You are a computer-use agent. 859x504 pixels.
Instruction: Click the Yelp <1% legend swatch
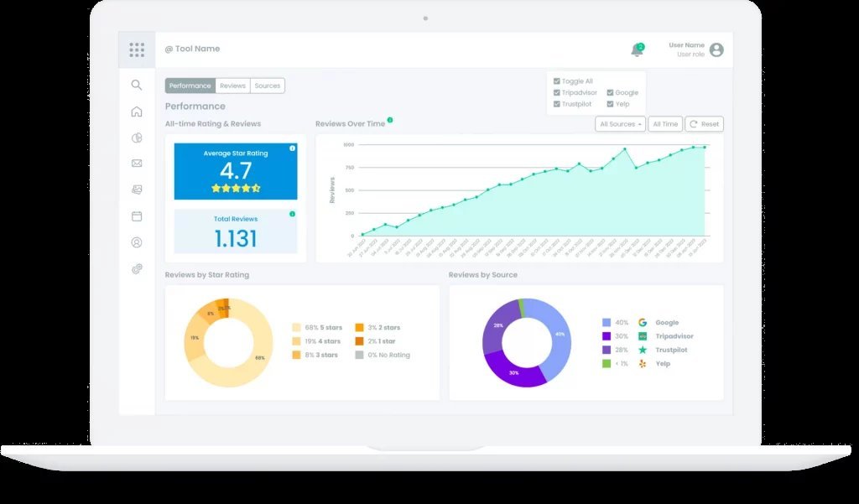[x=607, y=363]
